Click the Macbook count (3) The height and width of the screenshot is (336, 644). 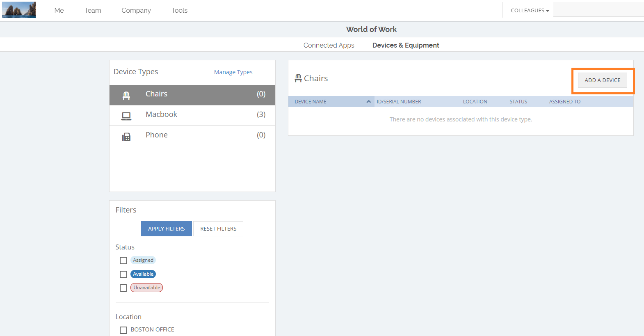click(x=261, y=114)
